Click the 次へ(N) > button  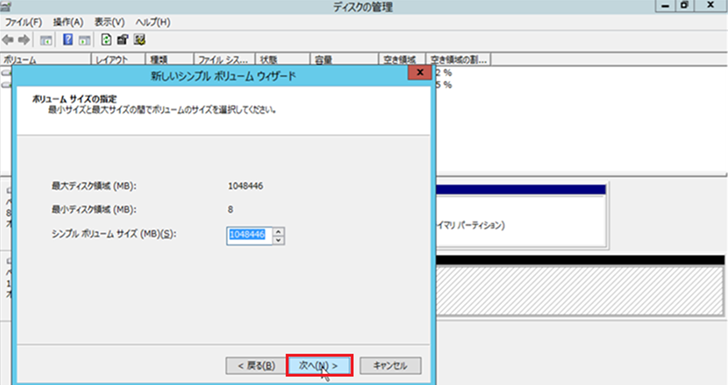(319, 365)
